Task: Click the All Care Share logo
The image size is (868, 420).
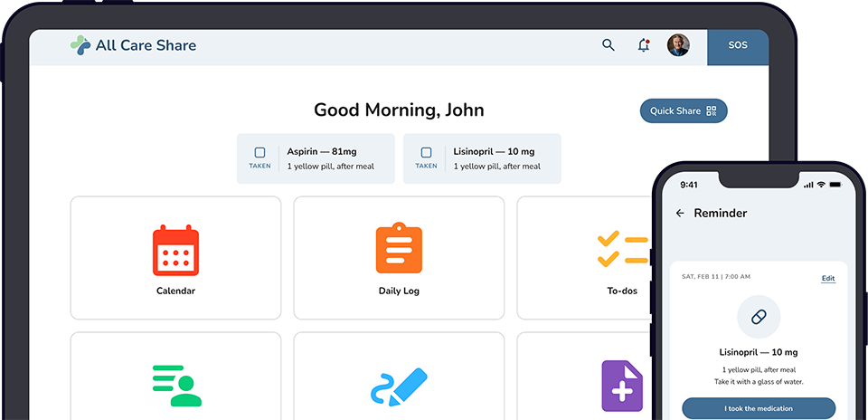Action: 134,45
